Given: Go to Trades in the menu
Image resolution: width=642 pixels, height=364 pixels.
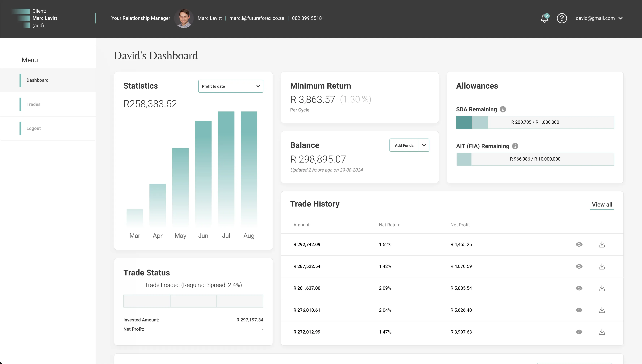Looking at the screenshot, I should (x=33, y=104).
